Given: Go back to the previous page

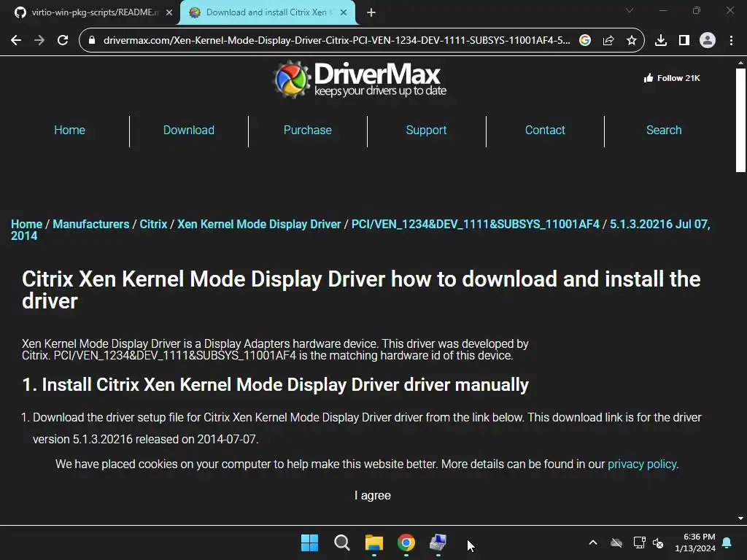Looking at the screenshot, I should (x=16, y=41).
